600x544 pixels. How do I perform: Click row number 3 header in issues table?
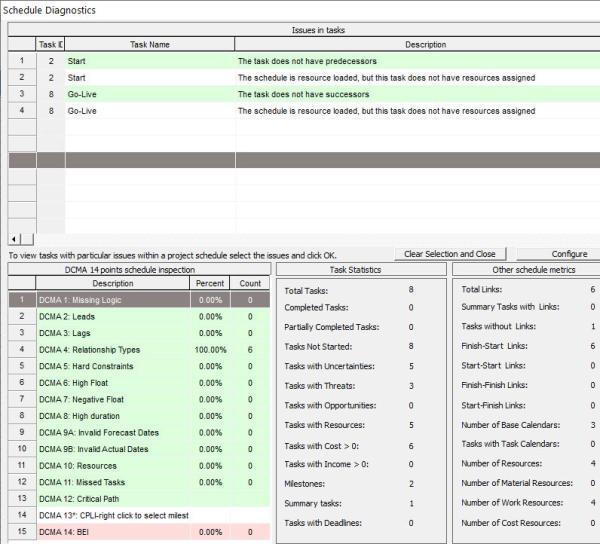[22, 94]
